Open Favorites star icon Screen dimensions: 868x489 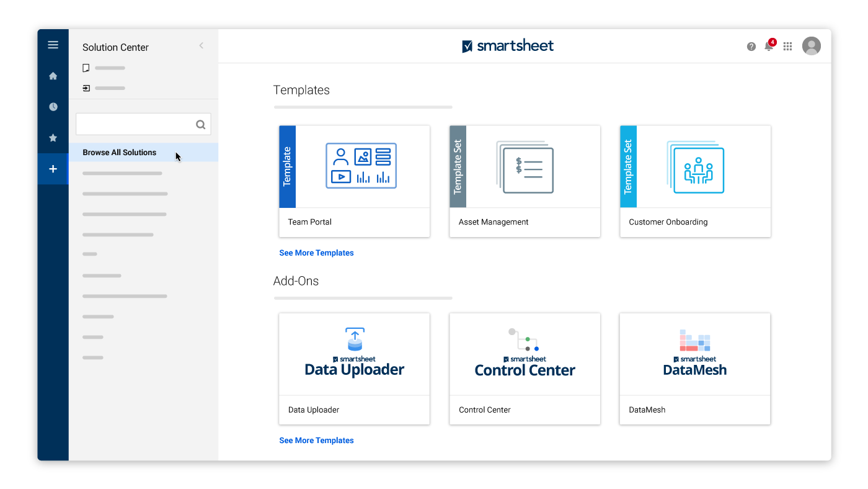coord(53,138)
